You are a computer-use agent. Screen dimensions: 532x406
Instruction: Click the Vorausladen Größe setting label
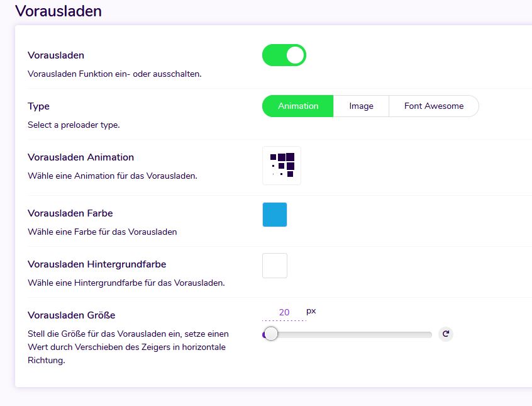click(x=72, y=315)
